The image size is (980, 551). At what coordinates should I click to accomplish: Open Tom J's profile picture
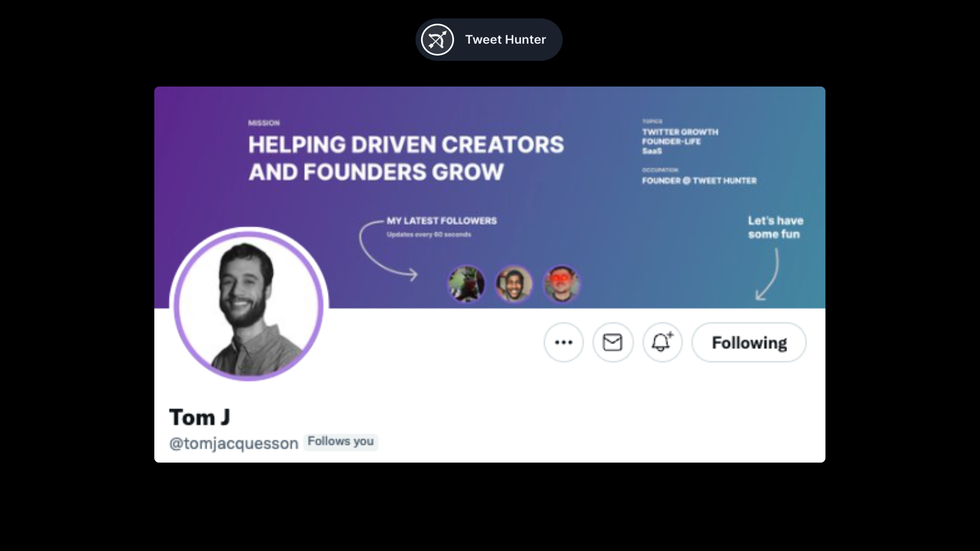click(249, 305)
